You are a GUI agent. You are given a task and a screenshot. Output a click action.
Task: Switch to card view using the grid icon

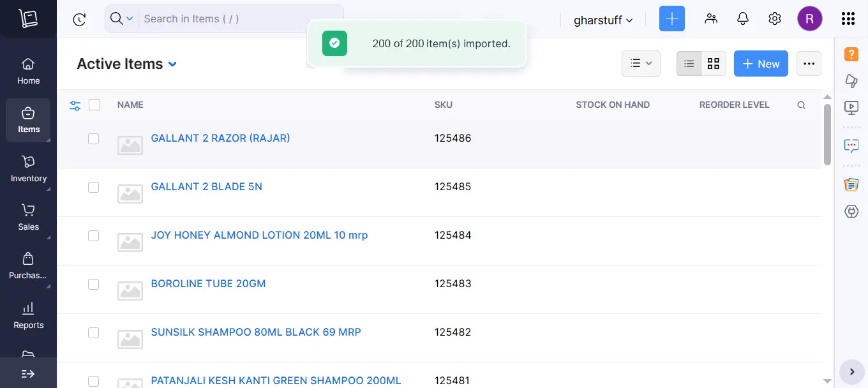point(713,63)
